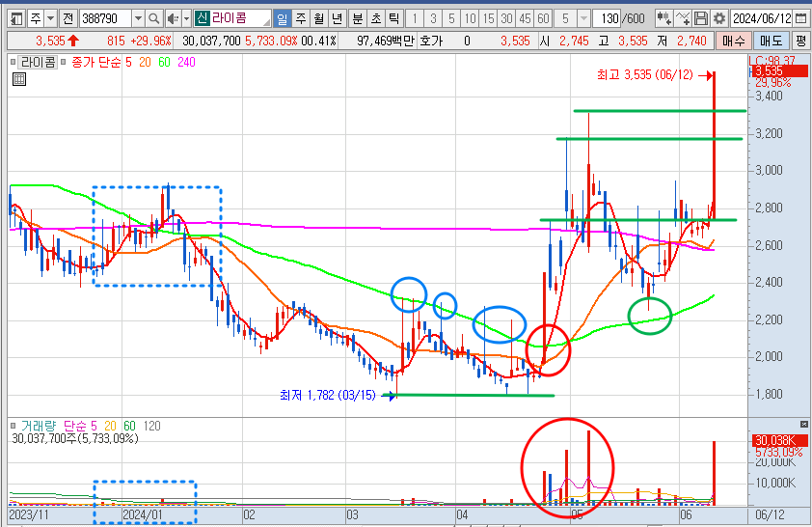The image size is (812, 527).
Task: Click the 호가 quote label
Action: pyautogui.click(x=431, y=41)
